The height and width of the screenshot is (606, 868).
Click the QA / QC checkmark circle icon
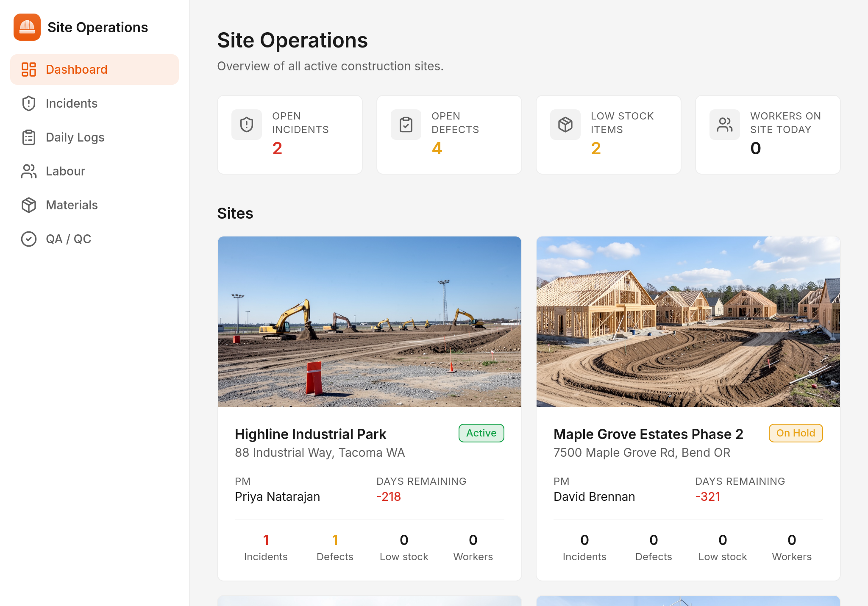point(29,239)
